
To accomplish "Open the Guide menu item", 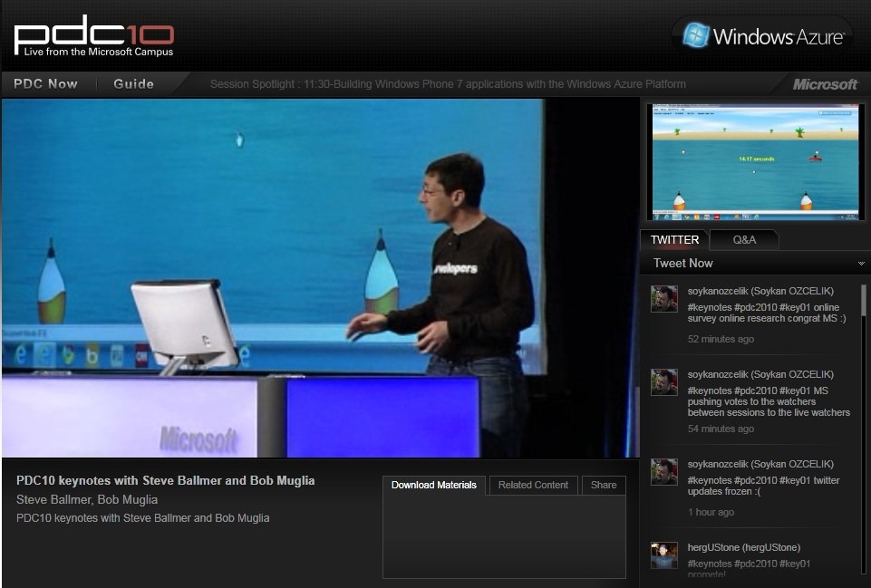I will click(x=133, y=84).
